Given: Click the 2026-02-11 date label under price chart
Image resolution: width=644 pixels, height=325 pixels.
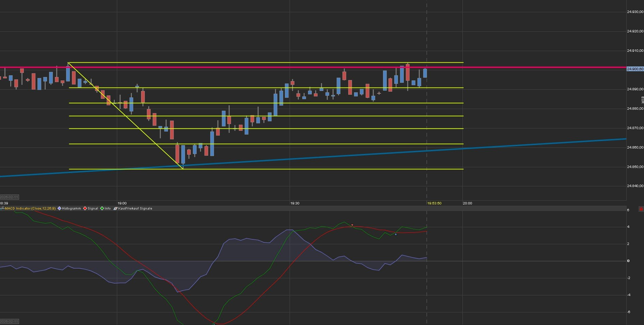Looking at the screenshot, I should [10, 197].
